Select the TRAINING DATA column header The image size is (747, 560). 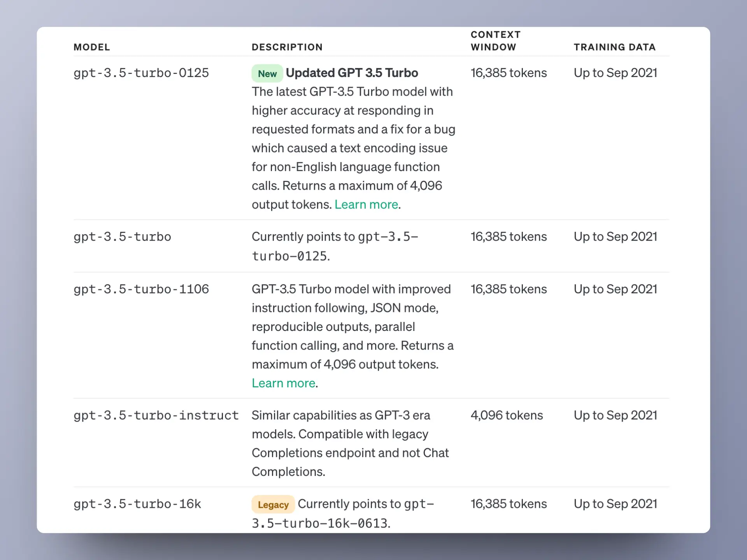pos(615,47)
